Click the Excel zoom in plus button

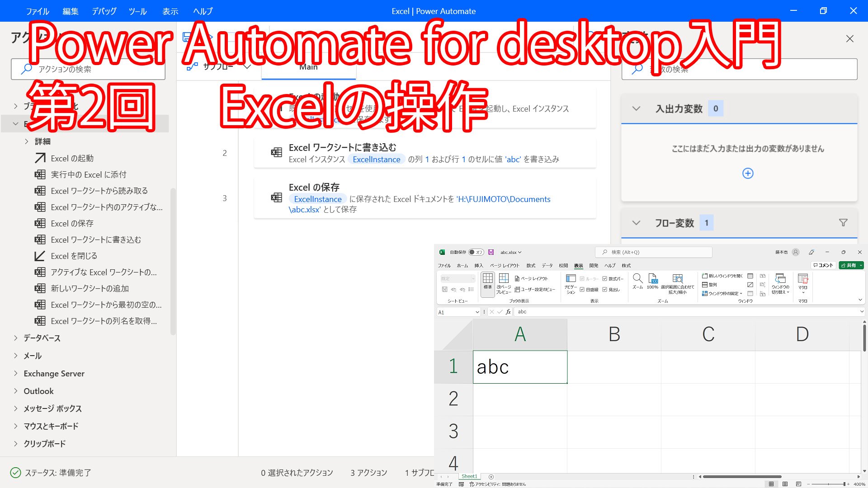pos(849,484)
